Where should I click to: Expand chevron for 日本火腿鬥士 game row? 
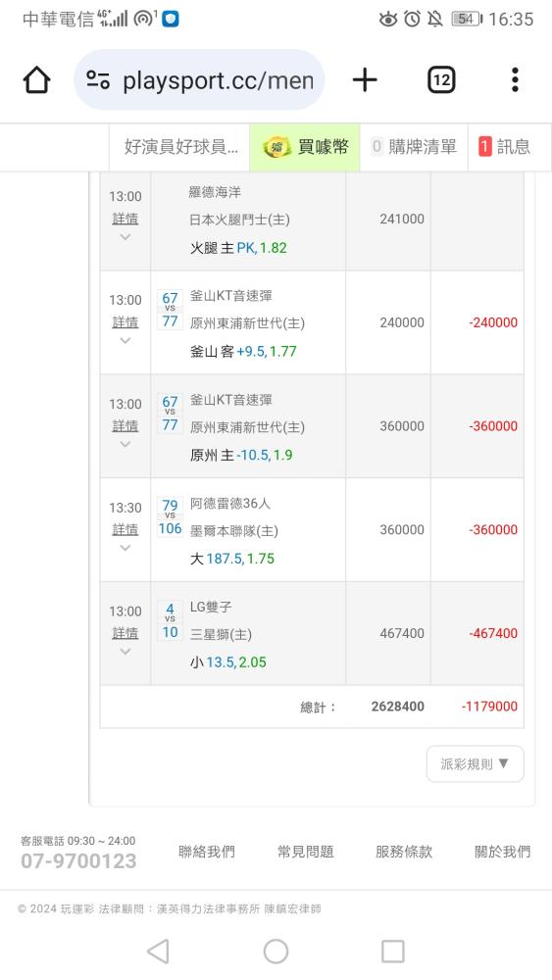(125, 237)
